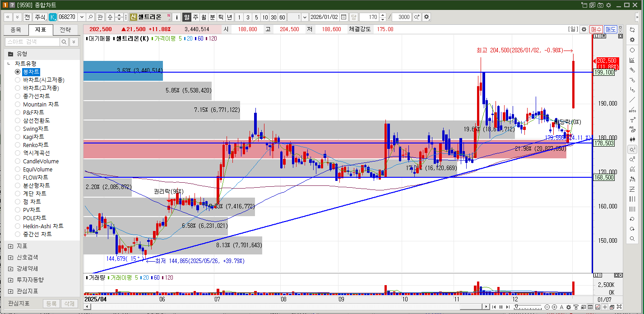Expand the 투자자동향 tree group
The height and width of the screenshot is (314, 644).
click(x=10, y=280)
